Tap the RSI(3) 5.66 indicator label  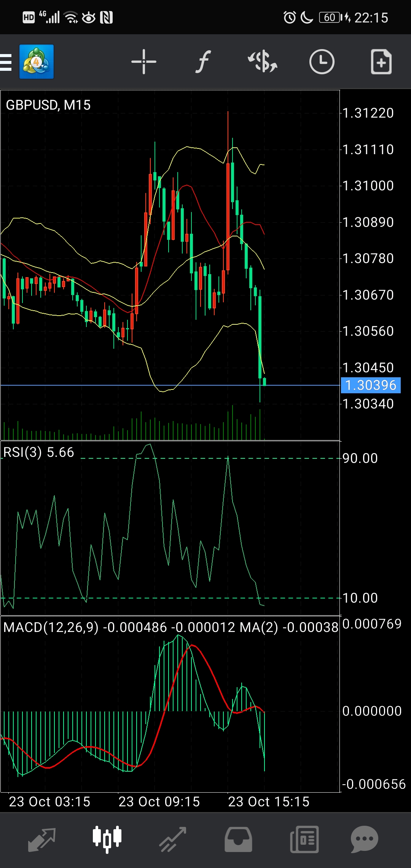coord(39,453)
